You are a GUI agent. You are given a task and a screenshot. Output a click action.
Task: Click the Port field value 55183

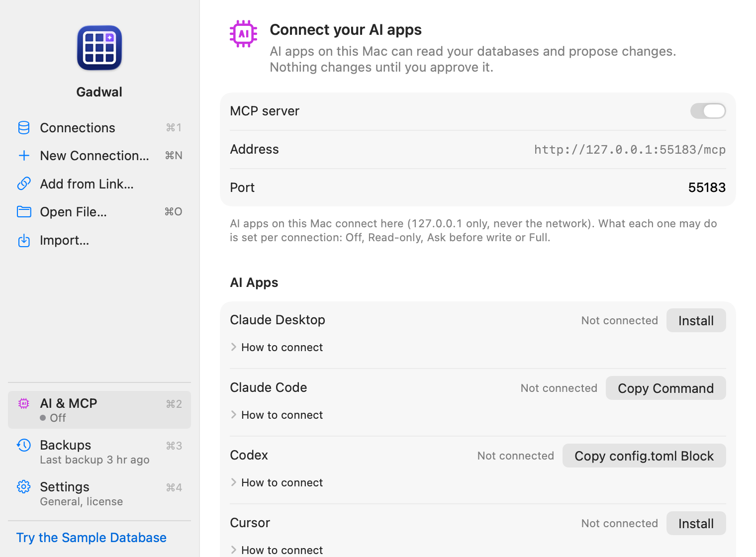(707, 187)
